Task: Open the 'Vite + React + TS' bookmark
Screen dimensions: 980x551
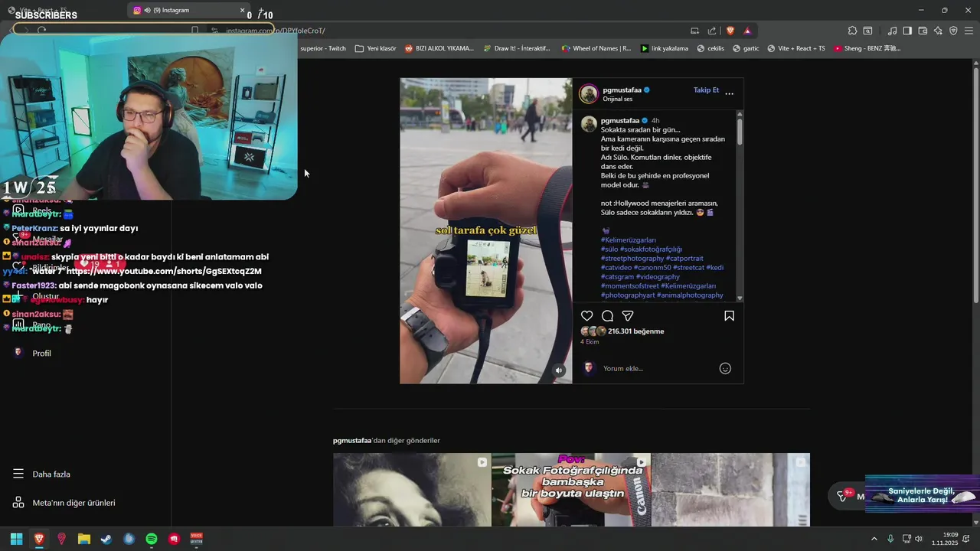Action: pyautogui.click(x=795, y=48)
